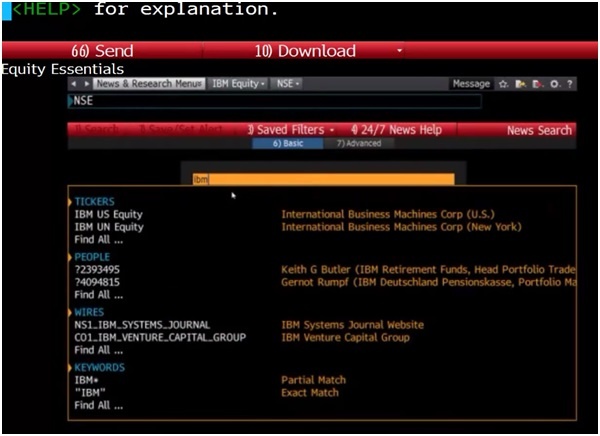
Task: Select IBM* partial match keyword
Action: [86, 380]
